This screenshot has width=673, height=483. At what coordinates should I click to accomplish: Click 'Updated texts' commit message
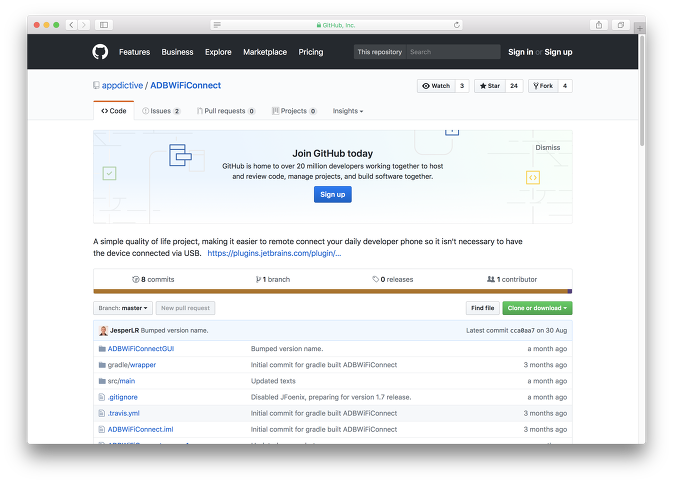273,381
